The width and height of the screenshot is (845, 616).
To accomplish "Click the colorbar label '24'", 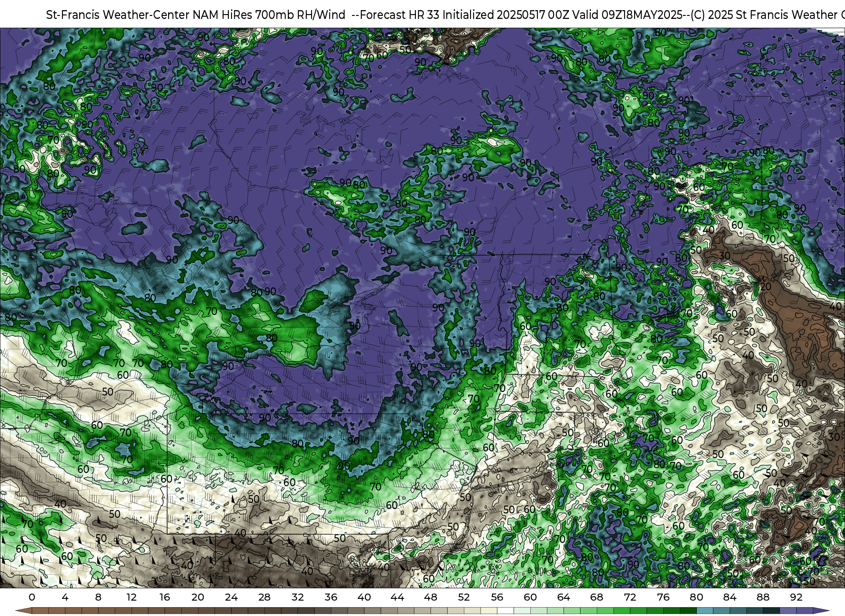I will [x=231, y=597].
